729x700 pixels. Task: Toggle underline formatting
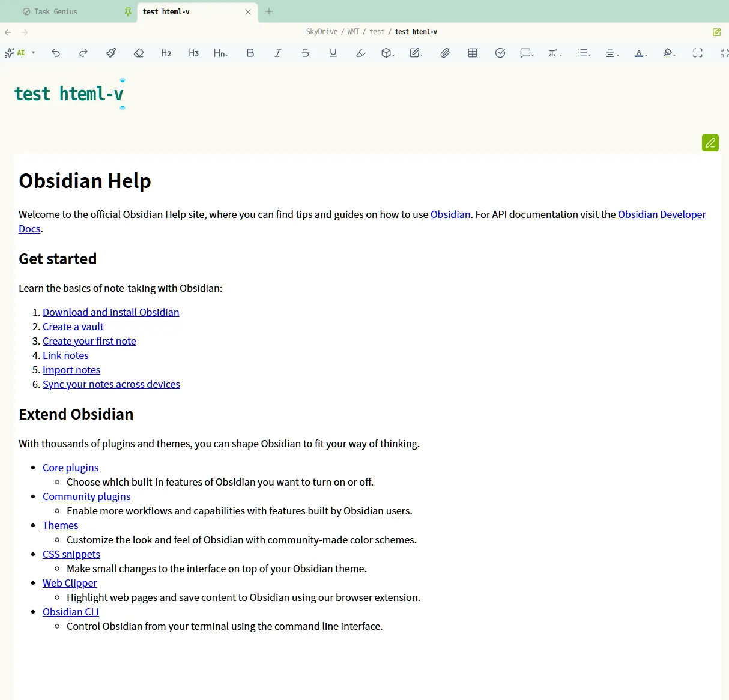[x=333, y=53]
